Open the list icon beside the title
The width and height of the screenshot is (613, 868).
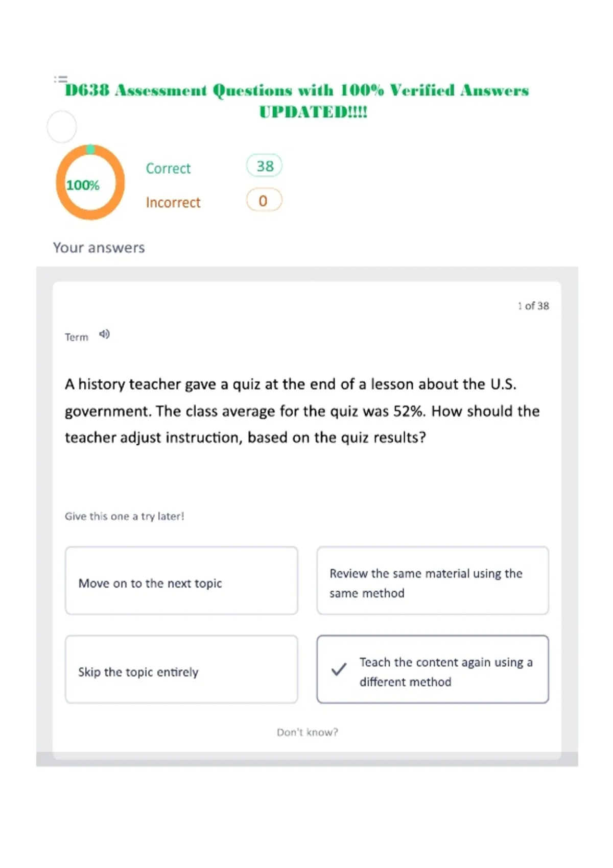[61, 79]
